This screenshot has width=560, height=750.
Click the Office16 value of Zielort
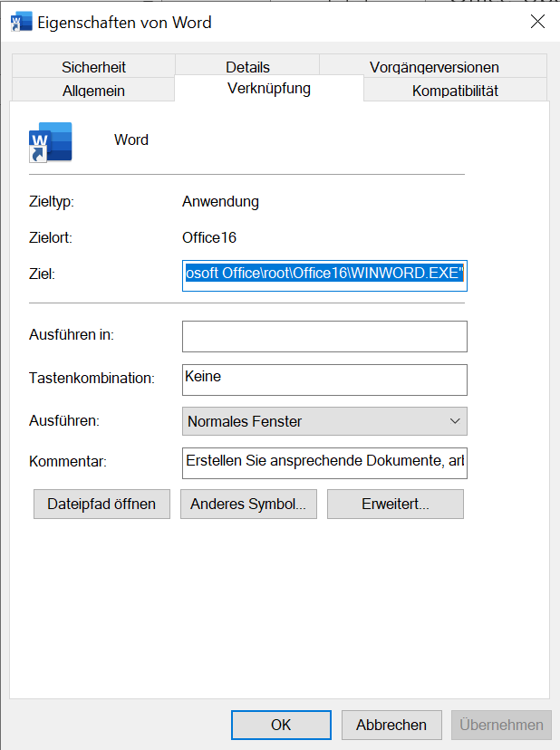pyautogui.click(x=209, y=237)
